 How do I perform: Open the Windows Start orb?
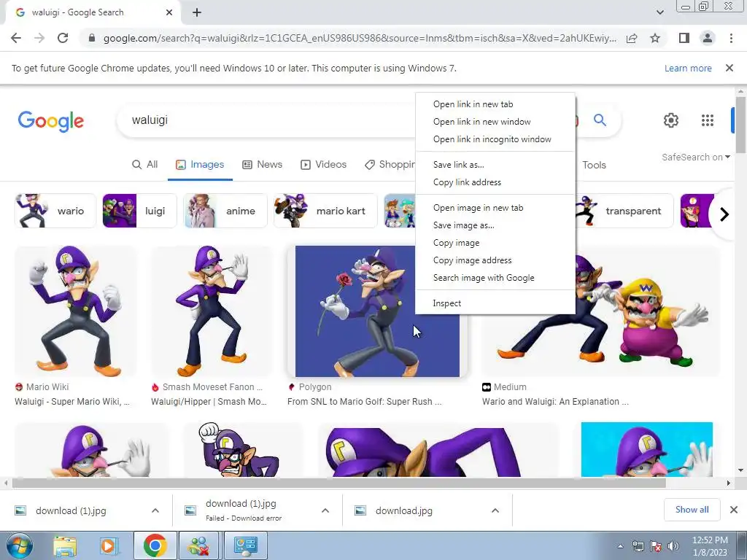pos(20,545)
